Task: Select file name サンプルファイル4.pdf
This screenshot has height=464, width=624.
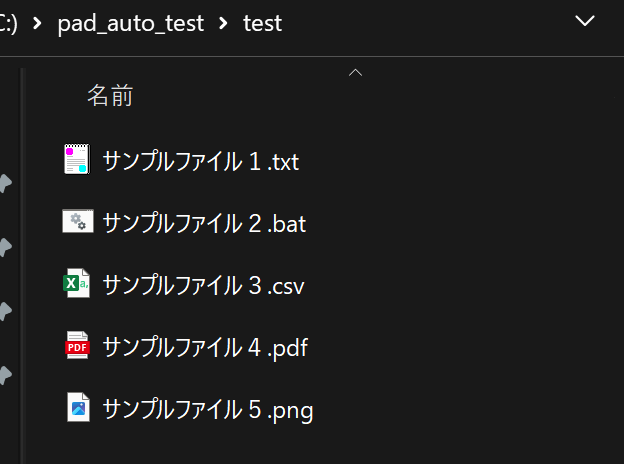Action: [x=205, y=347]
